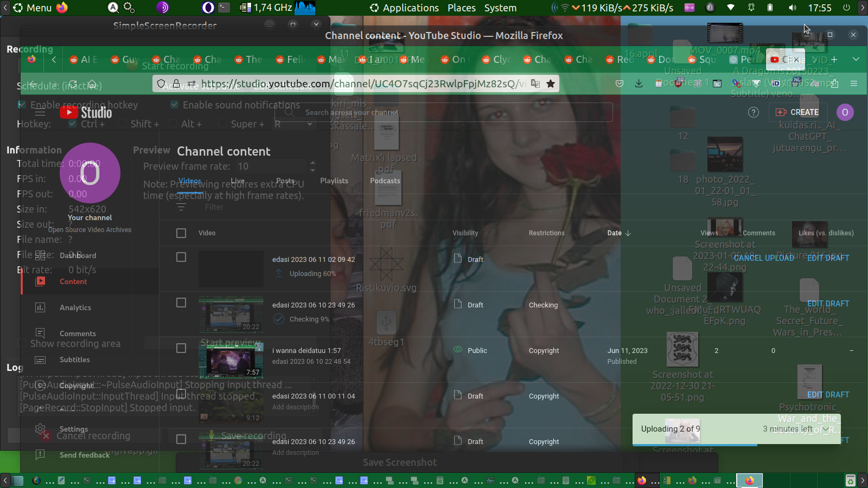Open thumbnail of 'i wanna deidatuu 1:57' video

[231, 359]
